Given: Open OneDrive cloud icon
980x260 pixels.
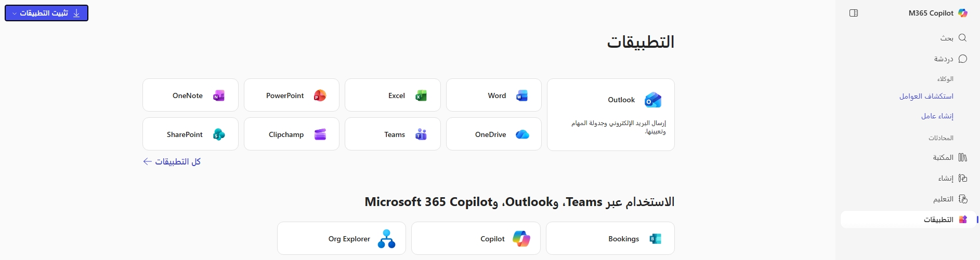Looking at the screenshot, I should [x=522, y=134].
